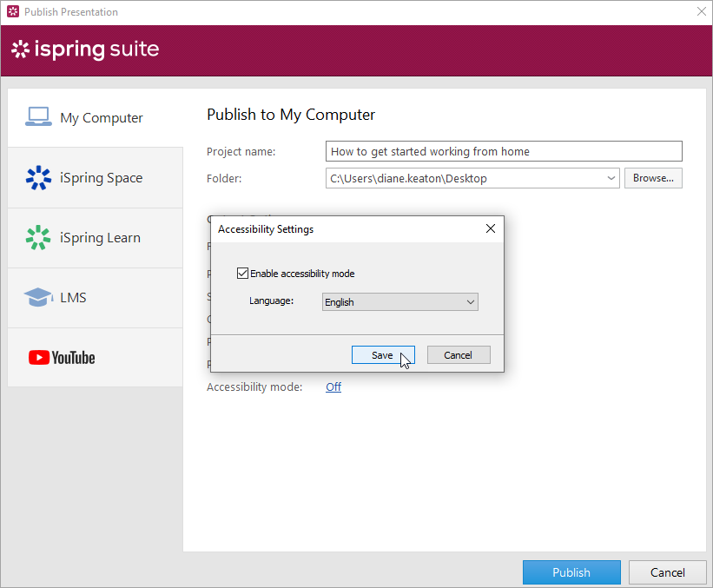Screen dimensions: 713x588
Task: Uncheck Enable accessibility mode checkbox
Action: pos(242,274)
